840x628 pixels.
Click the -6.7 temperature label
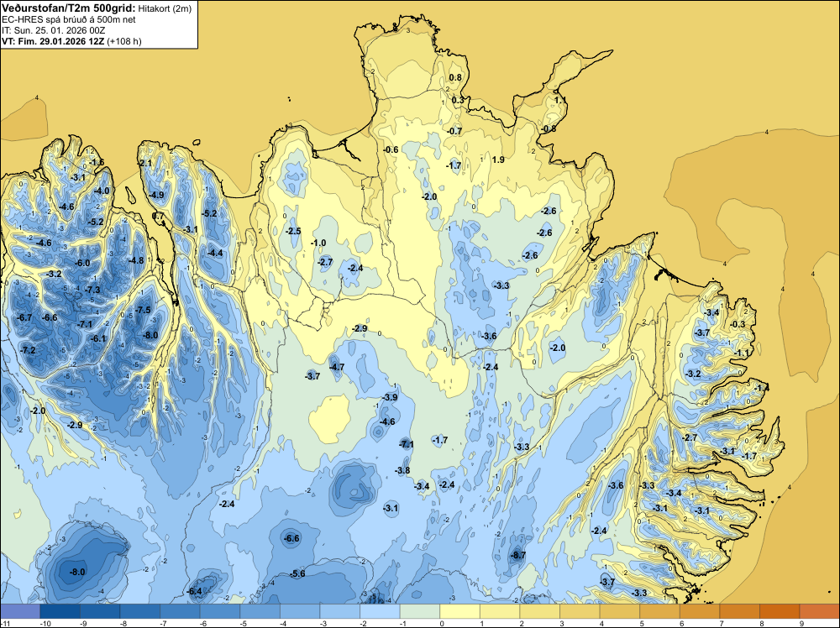pos(24,317)
